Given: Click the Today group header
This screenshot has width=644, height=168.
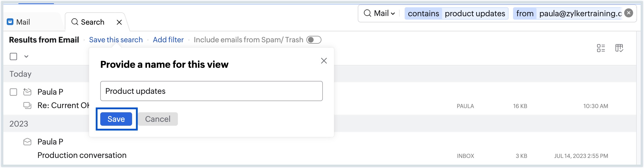Looking at the screenshot, I should (20, 74).
